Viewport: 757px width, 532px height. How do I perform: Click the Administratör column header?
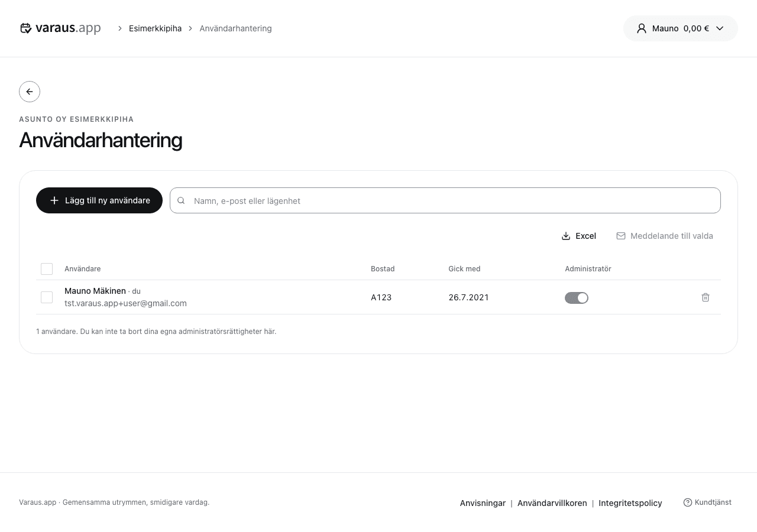pos(588,269)
